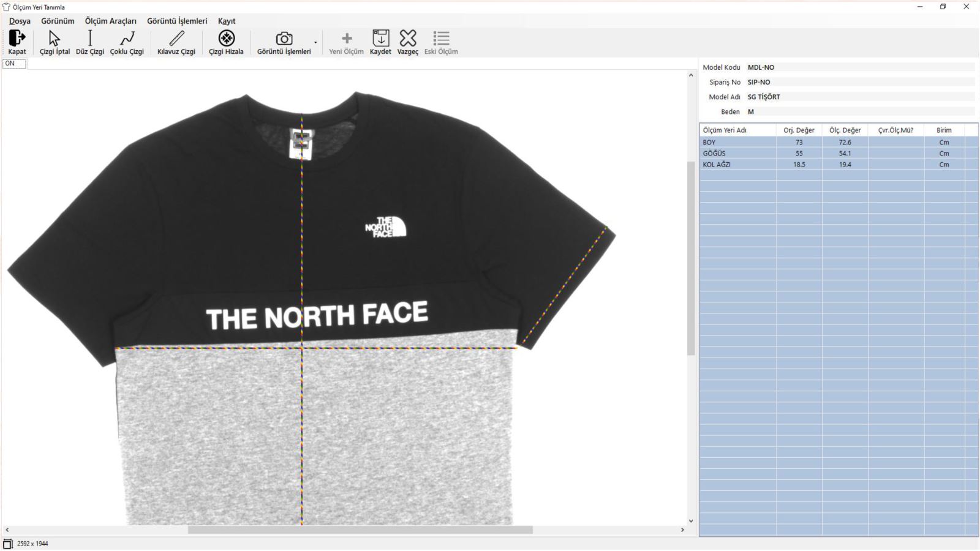
Task: Click the Ölçüm Yeri Adı column header
Action: (738, 130)
